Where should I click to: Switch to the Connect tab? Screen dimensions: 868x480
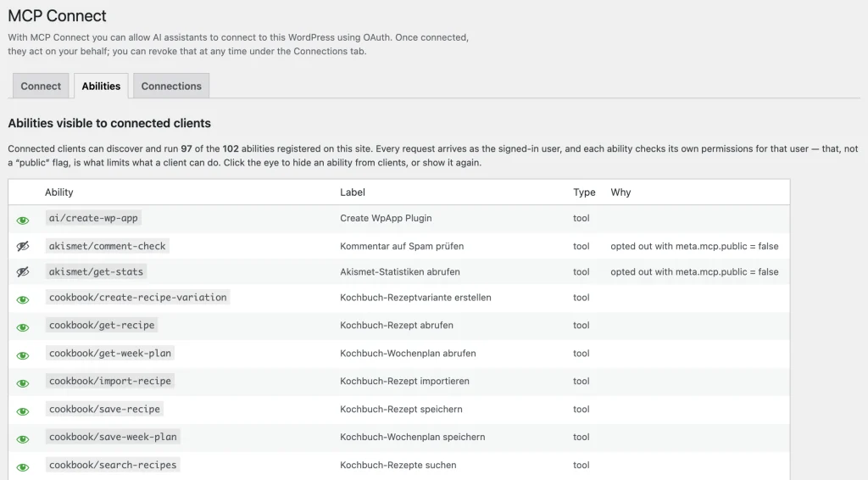41,86
